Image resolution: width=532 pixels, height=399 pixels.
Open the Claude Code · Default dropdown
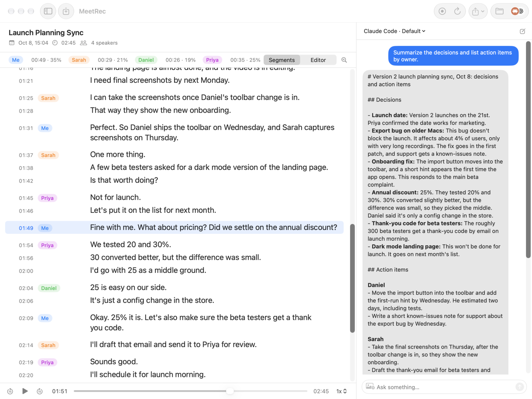394,31
